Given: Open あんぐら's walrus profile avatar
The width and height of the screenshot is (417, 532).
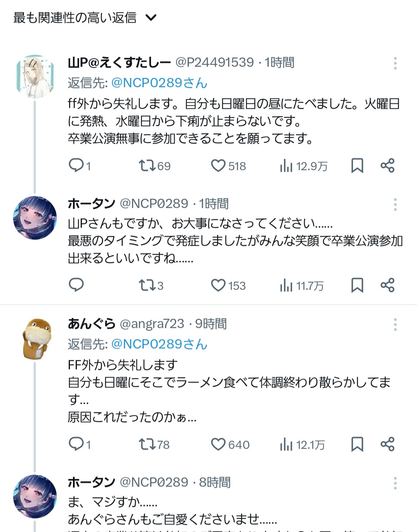Looking at the screenshot, I should pos(36,339).
